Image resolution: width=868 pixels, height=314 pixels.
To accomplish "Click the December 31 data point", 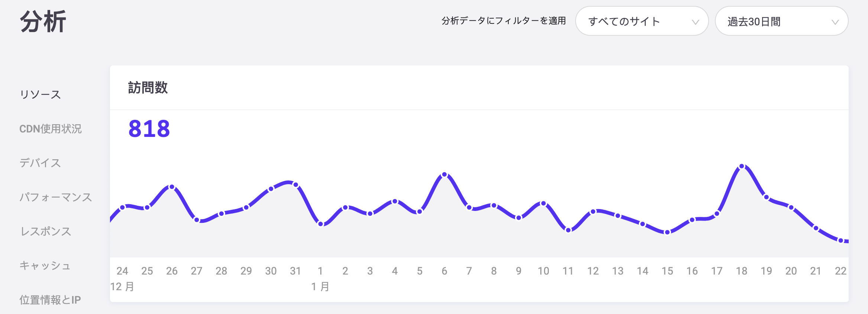I will click(x=295, y=184).
